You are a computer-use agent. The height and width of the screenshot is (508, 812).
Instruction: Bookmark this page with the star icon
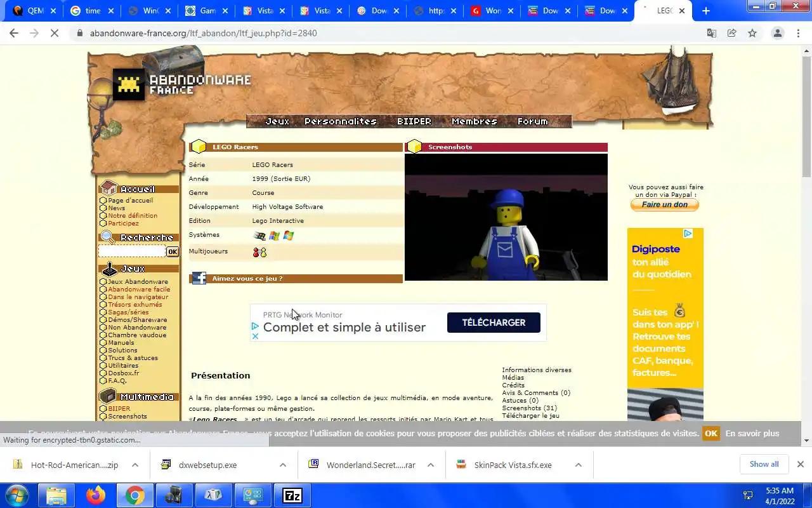pos(752,33)
